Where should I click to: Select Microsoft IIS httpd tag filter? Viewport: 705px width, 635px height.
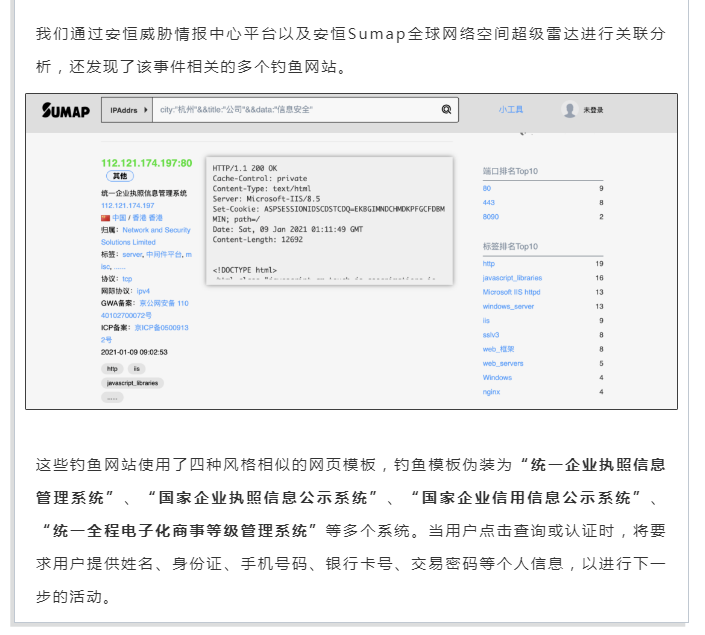pyautogui.click(x=512, y=292)
